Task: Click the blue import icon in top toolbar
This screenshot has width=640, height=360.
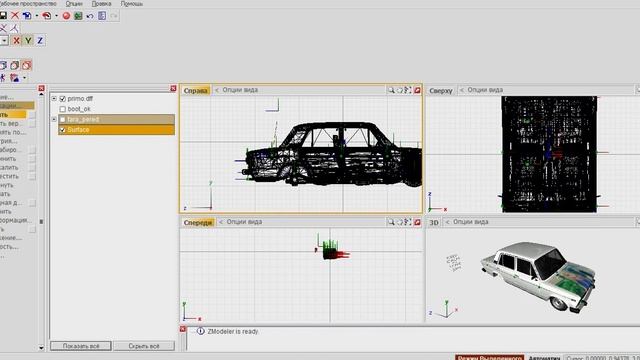Action: pyautogui.click(x=27, y=16)
